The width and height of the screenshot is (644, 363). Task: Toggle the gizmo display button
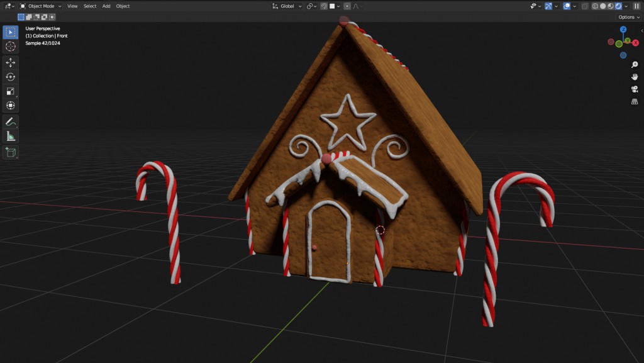(548, 6)
